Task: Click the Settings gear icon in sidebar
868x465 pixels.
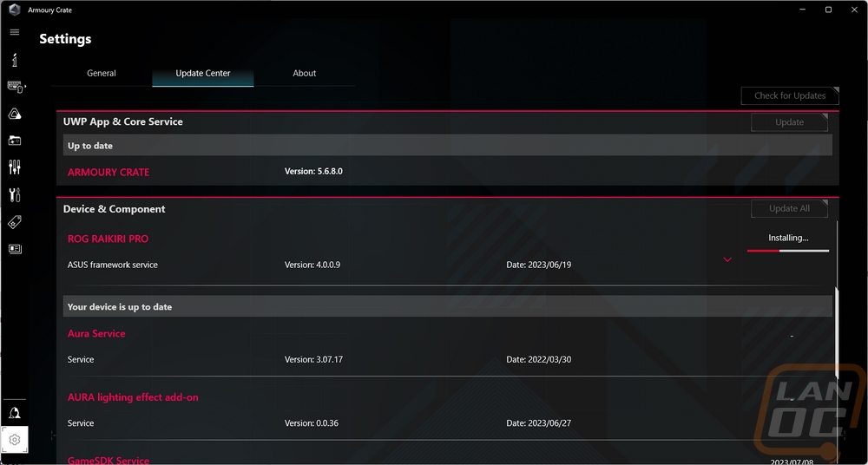Action: [x=15, y=440]
